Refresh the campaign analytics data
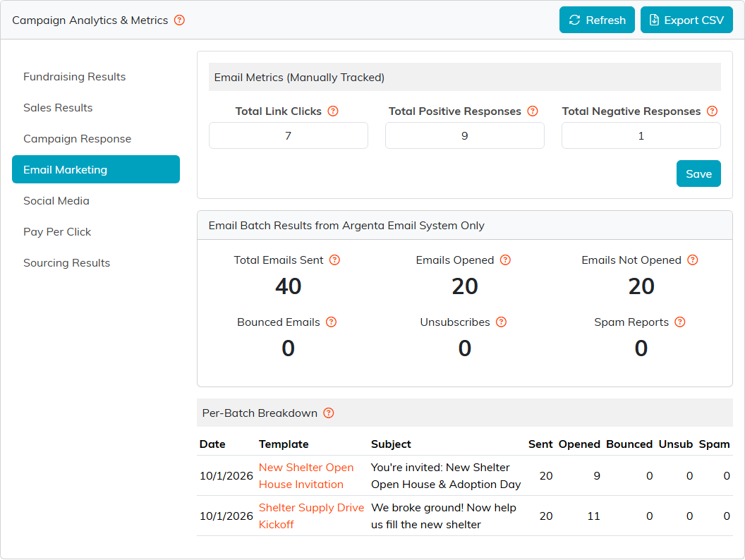745x560 pixels. tap(597, 20)
